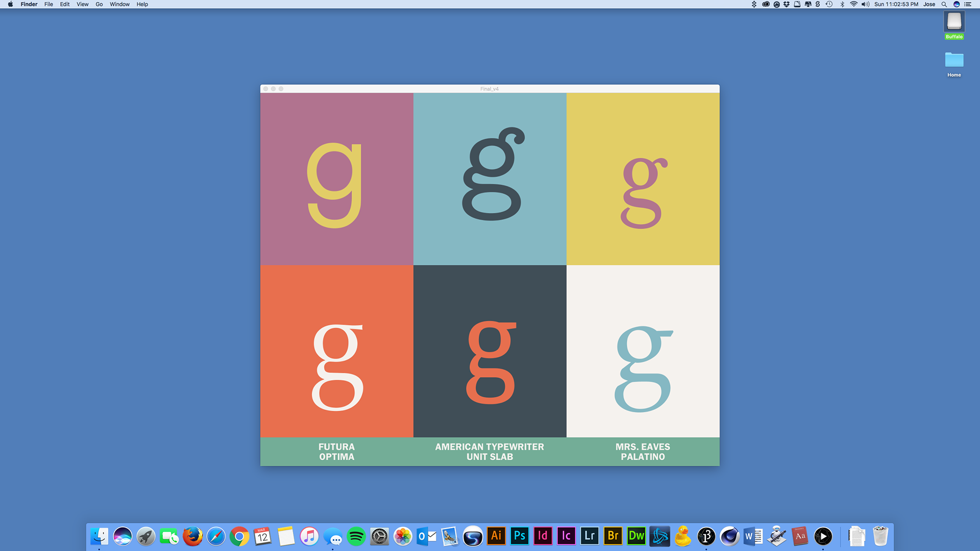Click the date and time display

[896, 4]
